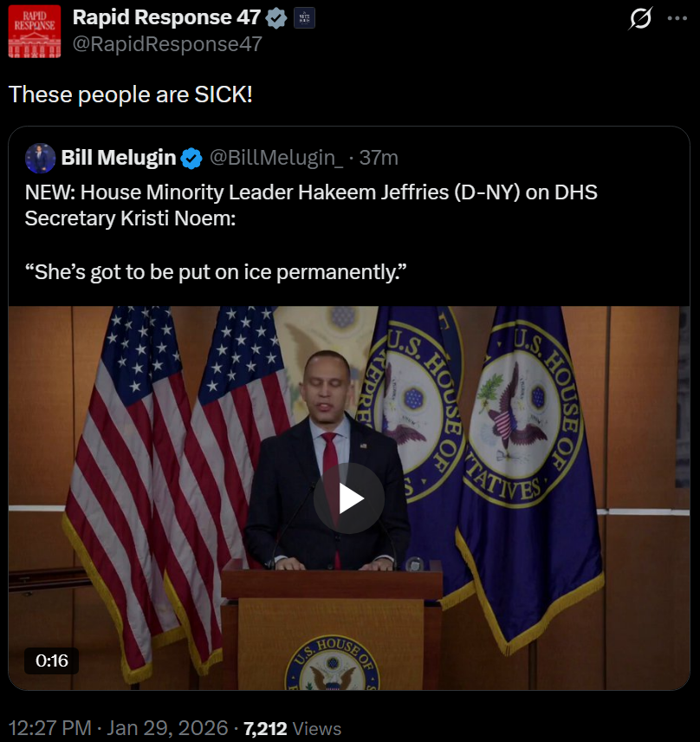Viewport: 700px width, 742px height.
Task: Open the 37m quoted post timestamp
Action: [379, 158]
